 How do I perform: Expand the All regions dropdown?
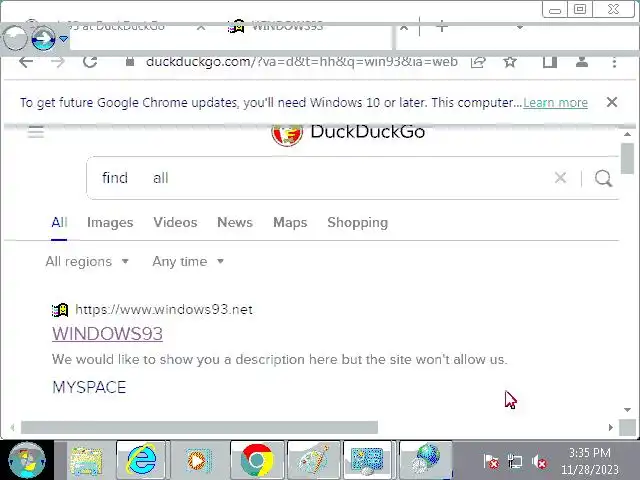87,261
